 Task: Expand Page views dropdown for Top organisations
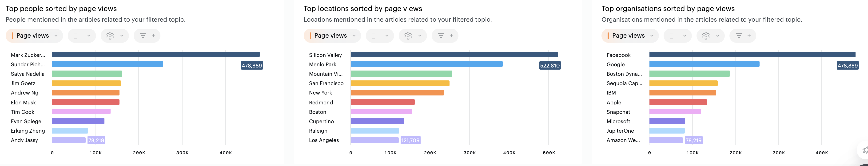(630, 36)
